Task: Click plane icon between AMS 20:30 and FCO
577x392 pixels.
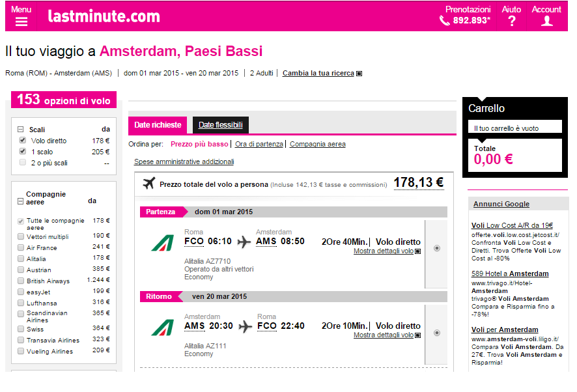Action: 246,326
